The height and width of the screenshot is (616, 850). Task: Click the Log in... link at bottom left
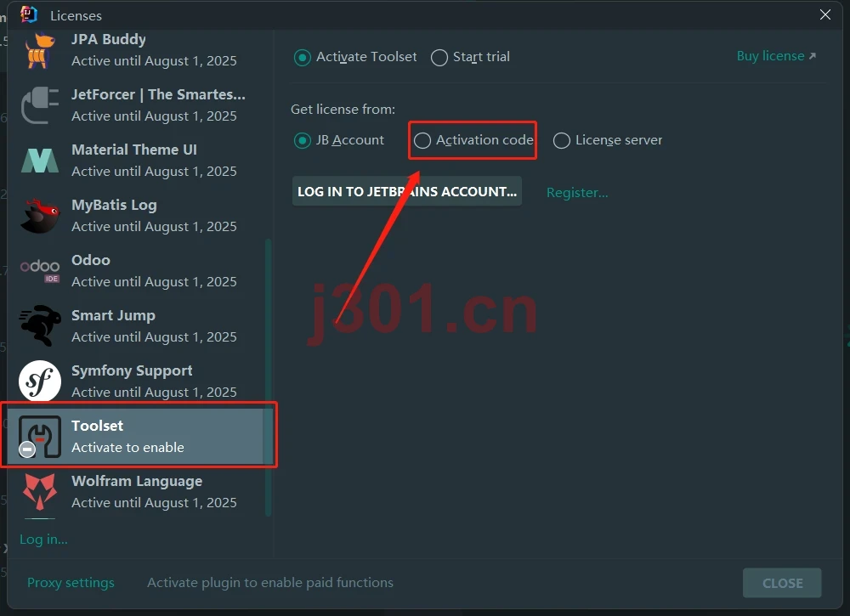click(43, 539)
